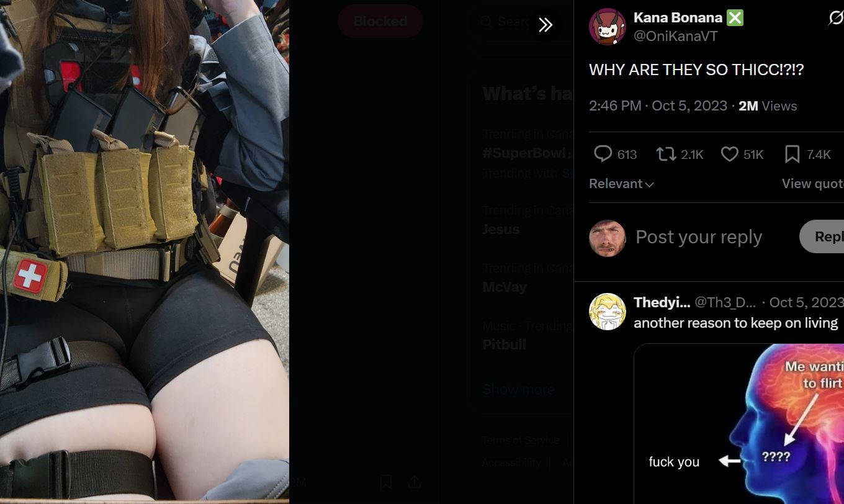Click share icon under the photo
This screenshot has height=504, width=844.
click(415, 482)
